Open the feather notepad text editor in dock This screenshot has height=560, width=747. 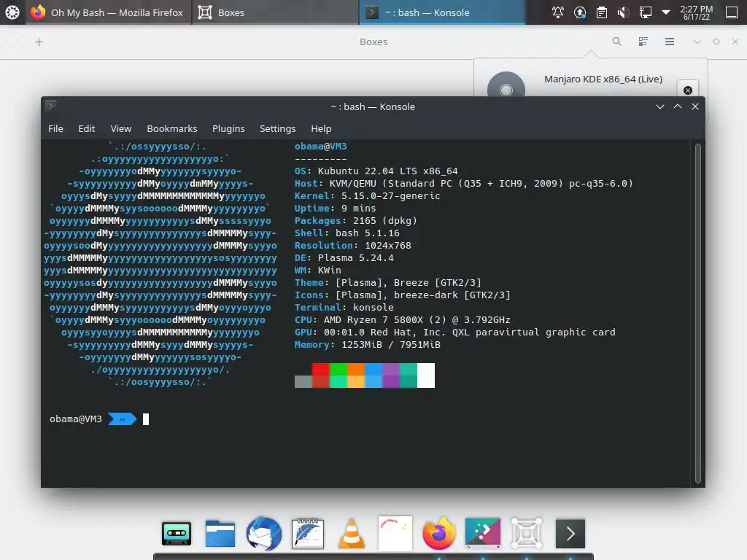tap(308, 533)
